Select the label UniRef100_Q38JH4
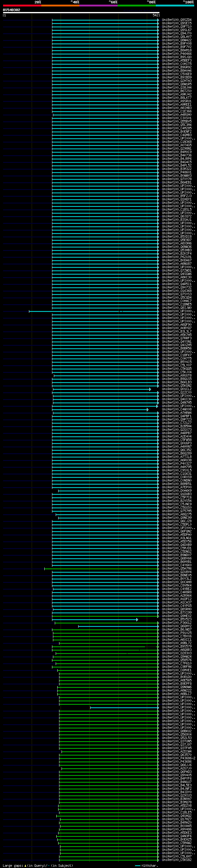This screenshot has width=197, height=868. point(177,88)
